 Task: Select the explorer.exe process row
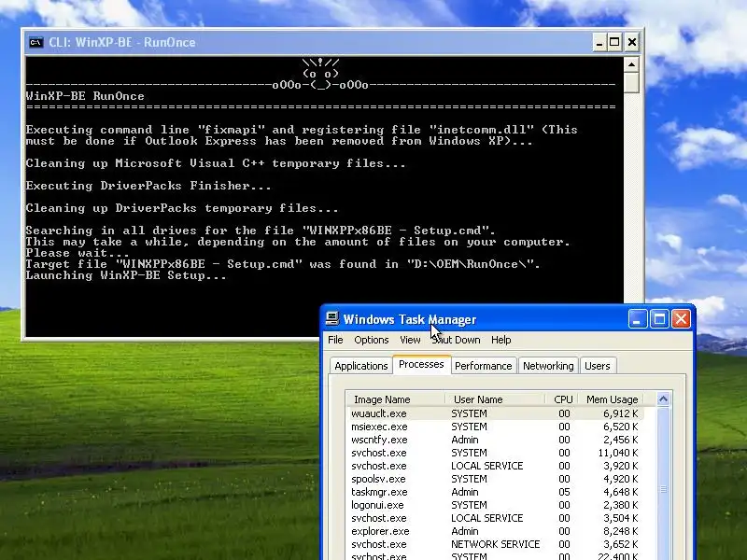496,531
